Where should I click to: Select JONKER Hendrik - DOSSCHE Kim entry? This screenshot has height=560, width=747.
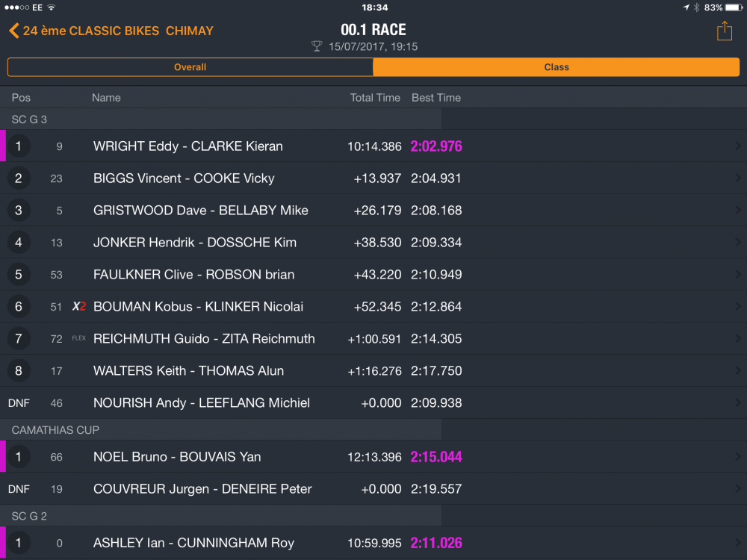(x=373, y=243)
